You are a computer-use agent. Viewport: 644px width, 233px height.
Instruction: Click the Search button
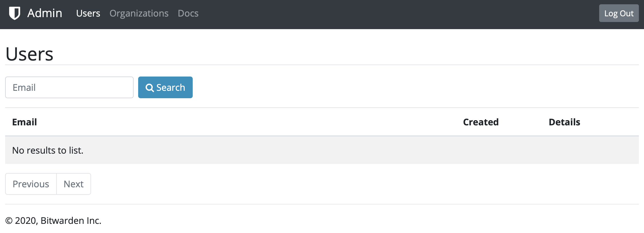point(165,87)
